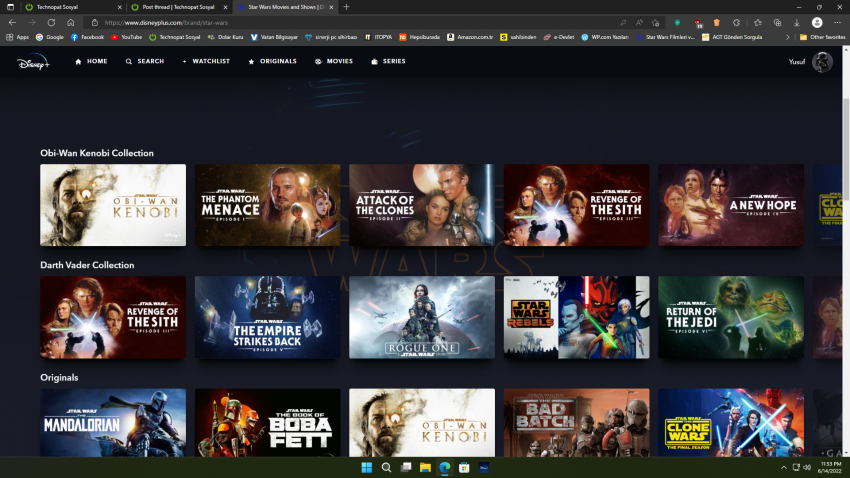Viewport: 850px width, 478px height.
Task: Open File Explorer from the taskbar
Action: (x=425, y=468)
